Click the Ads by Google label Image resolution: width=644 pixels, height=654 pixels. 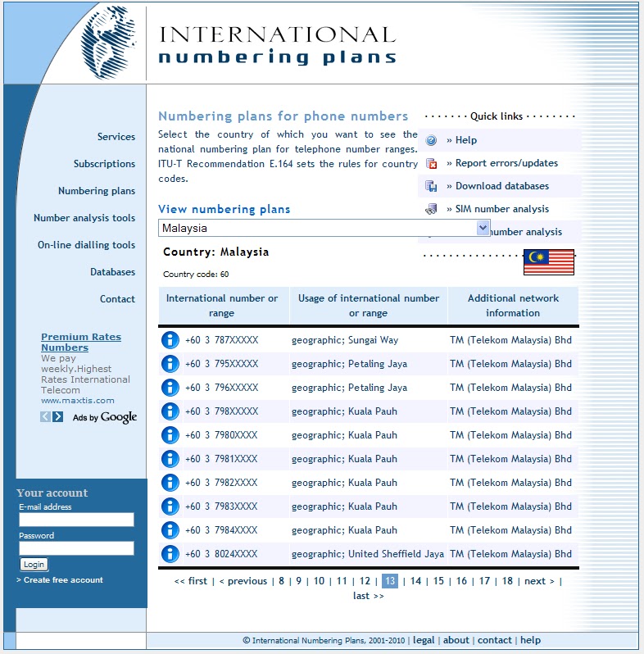105,417
